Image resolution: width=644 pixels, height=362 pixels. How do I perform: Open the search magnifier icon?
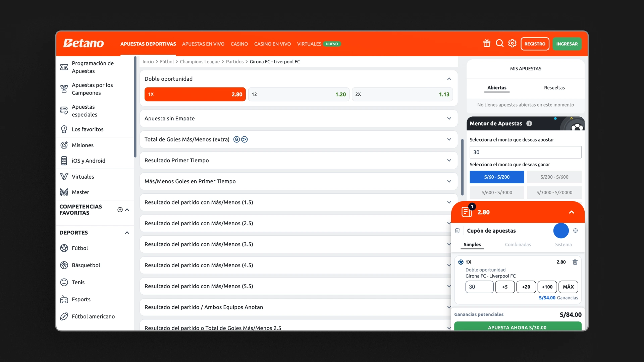click(x=499, y=43)
